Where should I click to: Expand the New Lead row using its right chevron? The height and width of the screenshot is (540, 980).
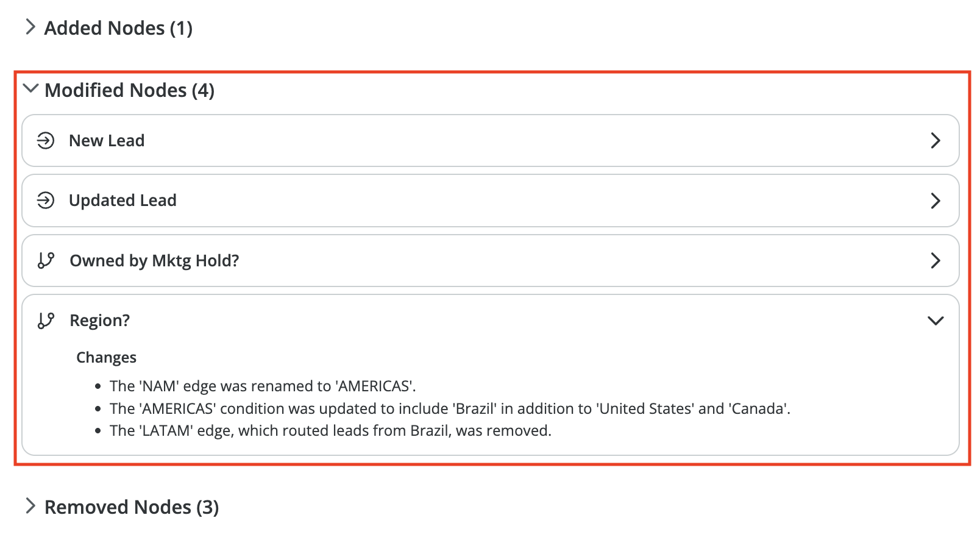pyautogui.click(x=936, y=141)
